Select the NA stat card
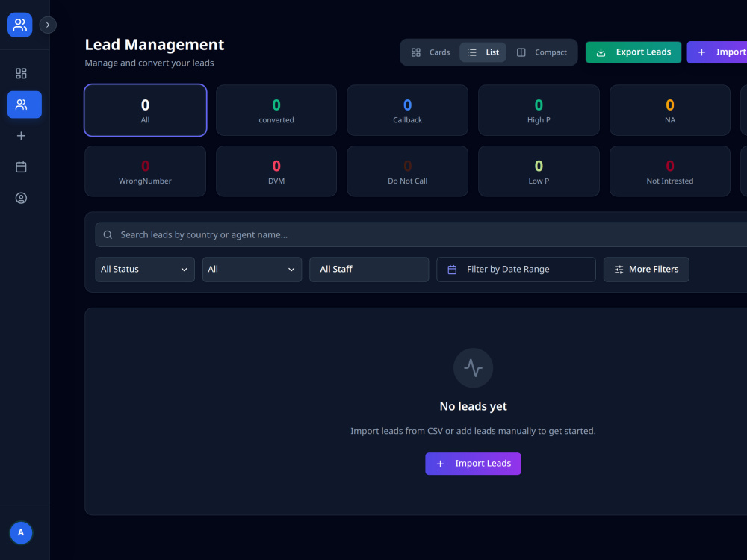 click(670, 110)
